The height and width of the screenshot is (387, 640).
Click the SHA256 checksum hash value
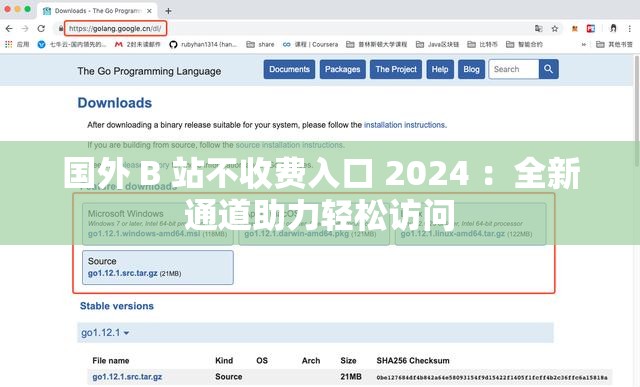point(492,378)
